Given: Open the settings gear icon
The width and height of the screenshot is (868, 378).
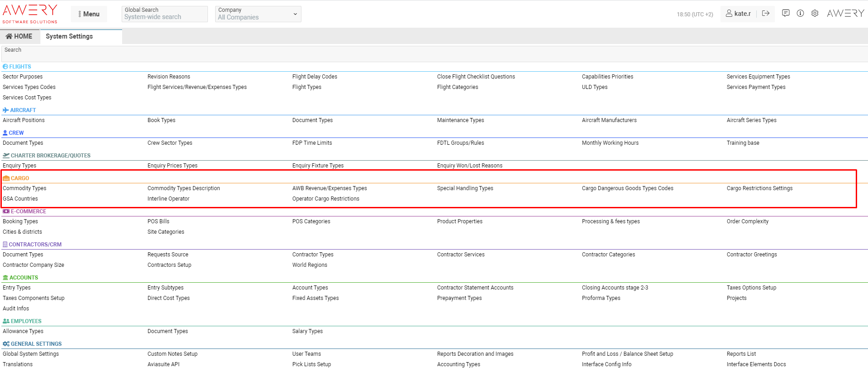Looking at the screenshot, I should (x=815, y=14).
